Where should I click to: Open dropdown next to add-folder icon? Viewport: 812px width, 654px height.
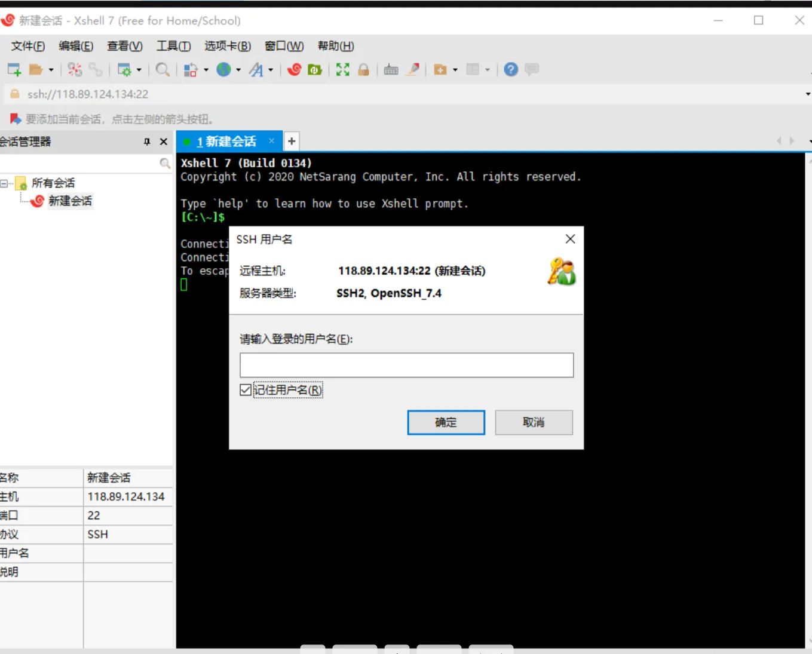tap(455, 70)
